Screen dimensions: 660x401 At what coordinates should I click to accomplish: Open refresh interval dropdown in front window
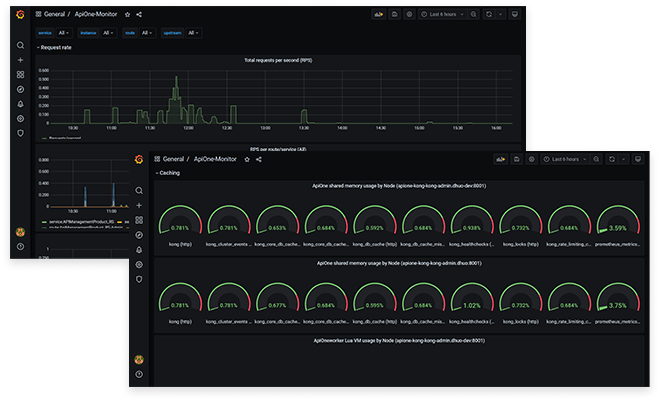(x=623, y=159)
